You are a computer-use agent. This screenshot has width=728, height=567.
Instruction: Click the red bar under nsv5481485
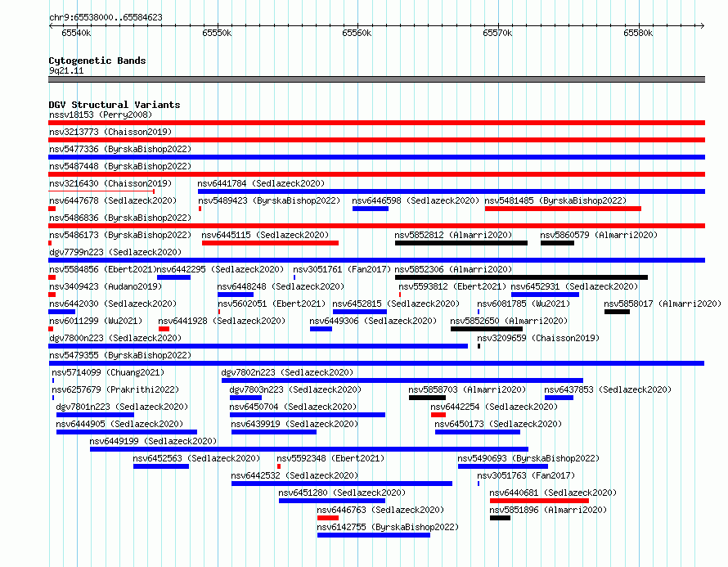click(x=563, y=209)
